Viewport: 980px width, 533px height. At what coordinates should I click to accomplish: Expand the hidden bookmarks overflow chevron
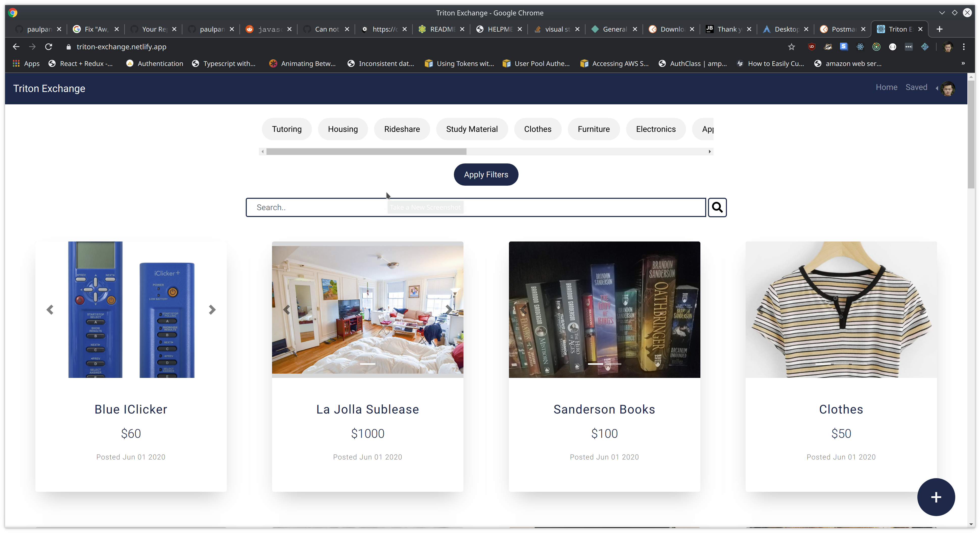click(x=963, y=64)
